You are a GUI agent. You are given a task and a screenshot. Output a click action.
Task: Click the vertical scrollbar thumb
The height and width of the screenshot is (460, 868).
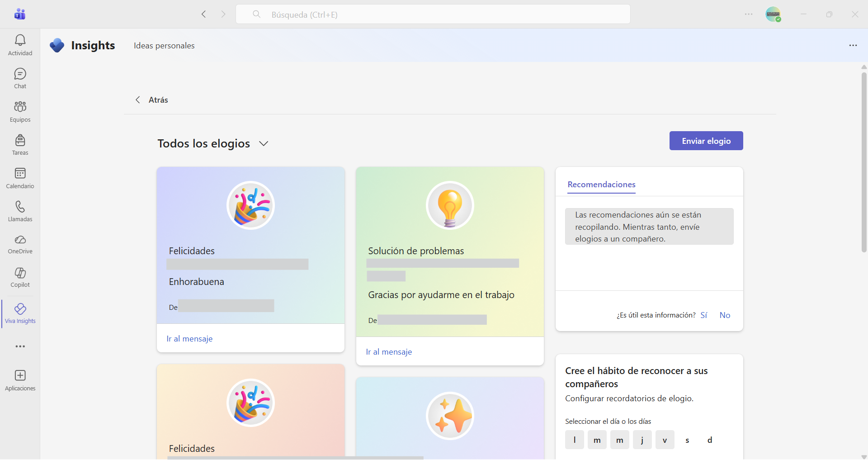(x=863, y=162)
